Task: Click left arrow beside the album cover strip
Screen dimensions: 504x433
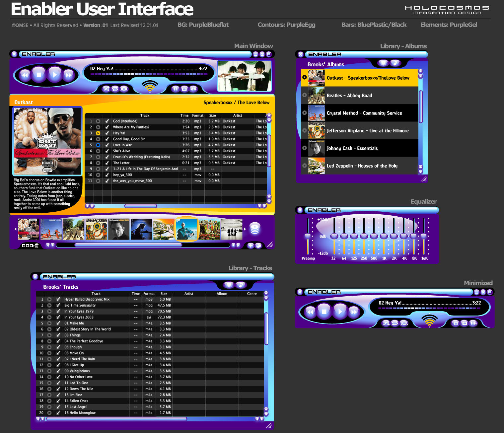Action: pyautogui.click(x=15, y=229)
